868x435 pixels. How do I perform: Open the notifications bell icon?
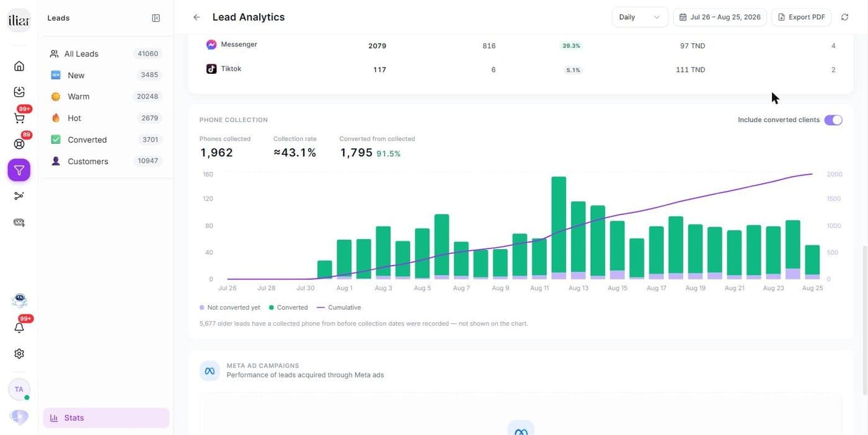[19, 328]
